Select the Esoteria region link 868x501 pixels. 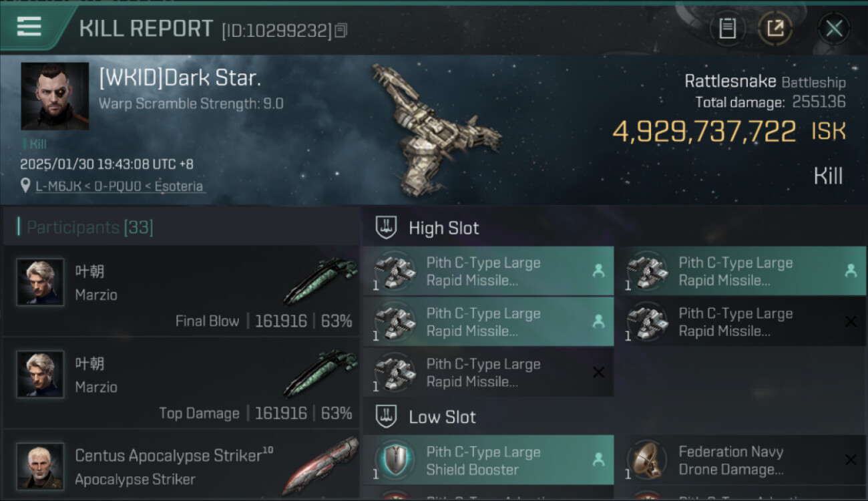178,186
